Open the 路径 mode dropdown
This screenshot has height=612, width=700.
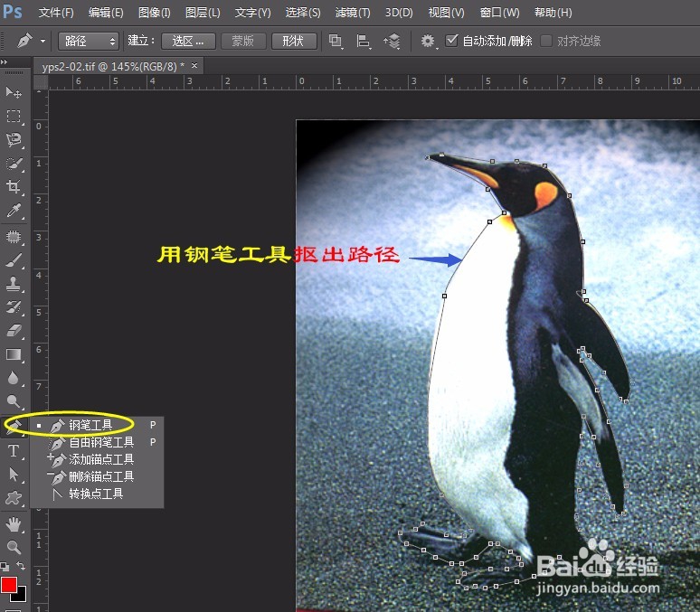pyautogui.click(x=89, y=41)
